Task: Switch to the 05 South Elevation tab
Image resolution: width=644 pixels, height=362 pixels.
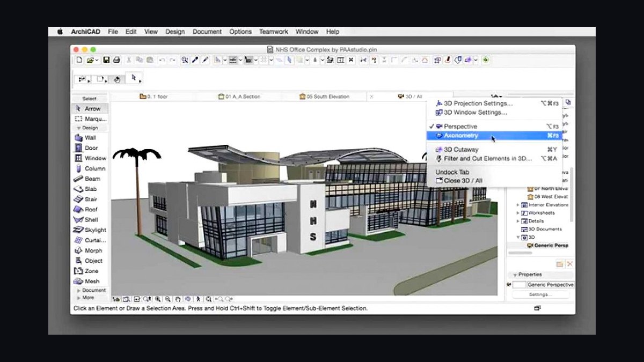Action: (x=325, y=97)
